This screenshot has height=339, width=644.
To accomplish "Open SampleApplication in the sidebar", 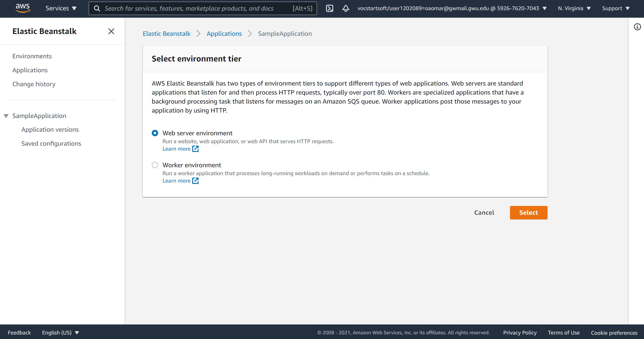I will point(39,116).
